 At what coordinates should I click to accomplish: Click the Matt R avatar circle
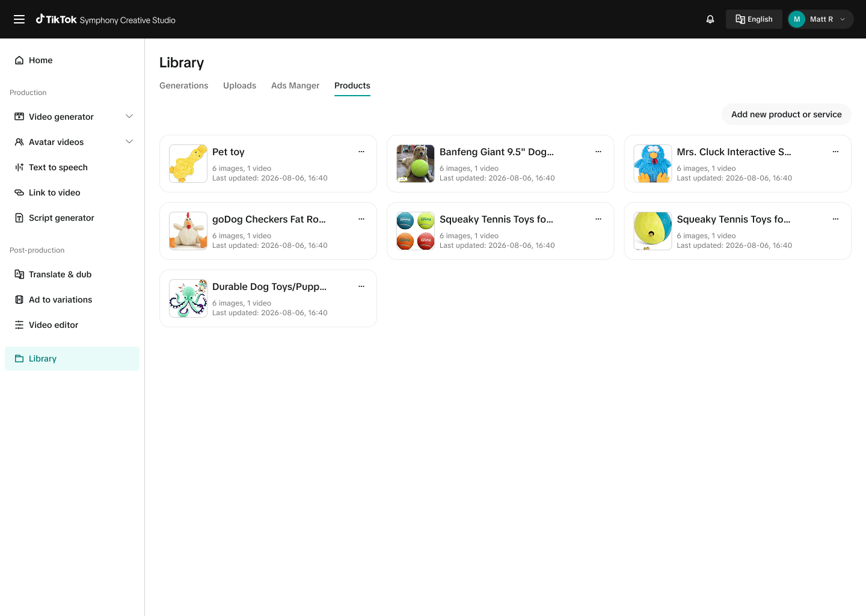pyautogui.click(x=797, y=19)
